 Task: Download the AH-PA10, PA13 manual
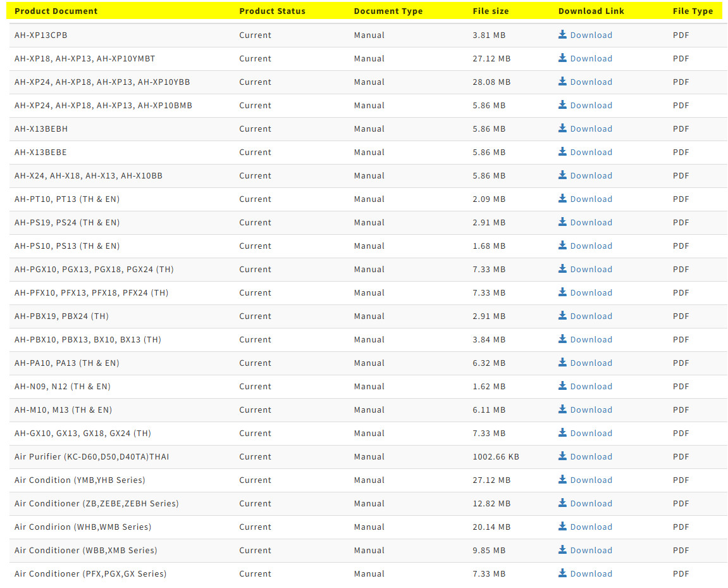591,363
